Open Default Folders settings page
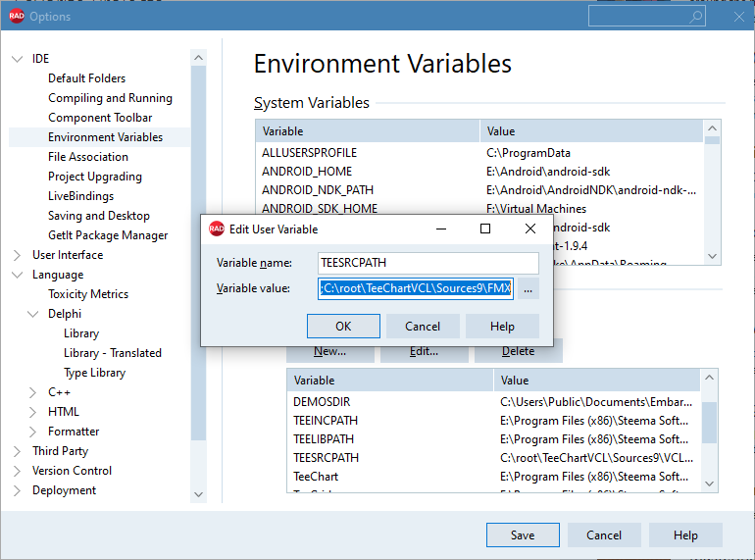 (x=86, y=78)
